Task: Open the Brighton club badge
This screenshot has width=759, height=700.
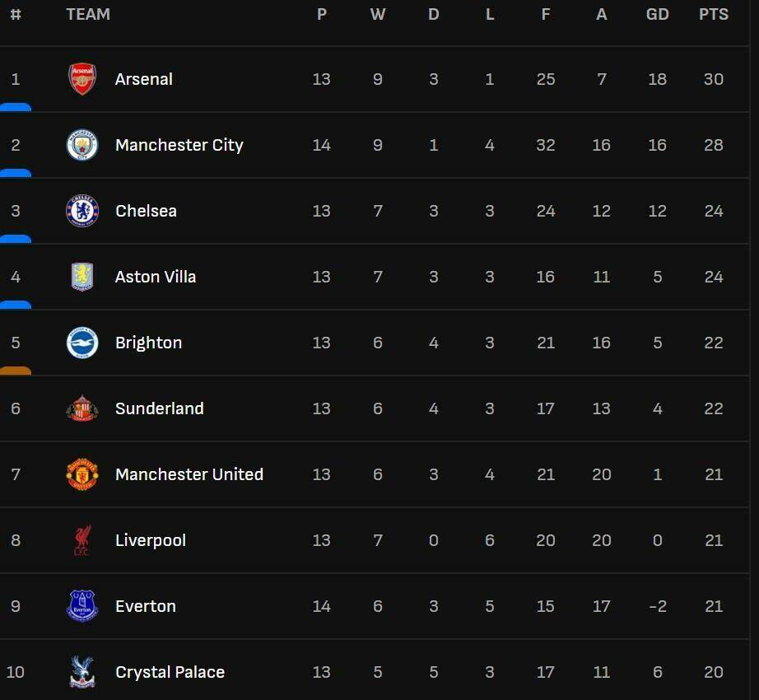Action: click(x=82, y=343)
